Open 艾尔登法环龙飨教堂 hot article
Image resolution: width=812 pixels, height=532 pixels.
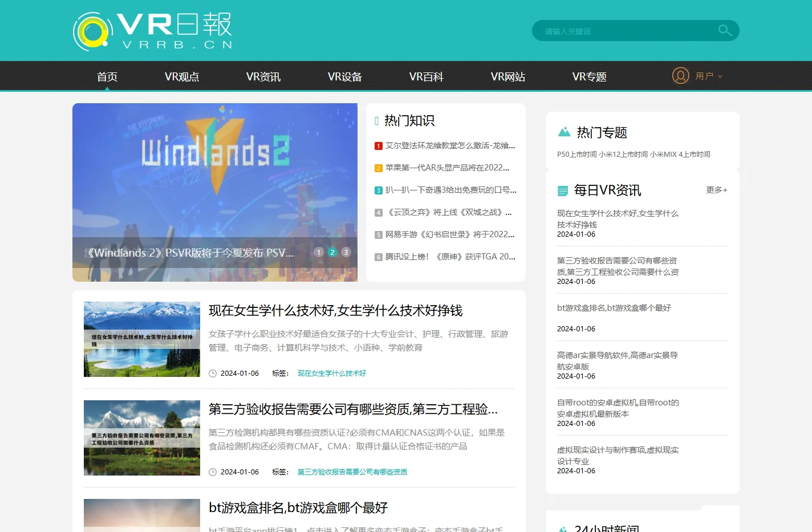(450, 145)
